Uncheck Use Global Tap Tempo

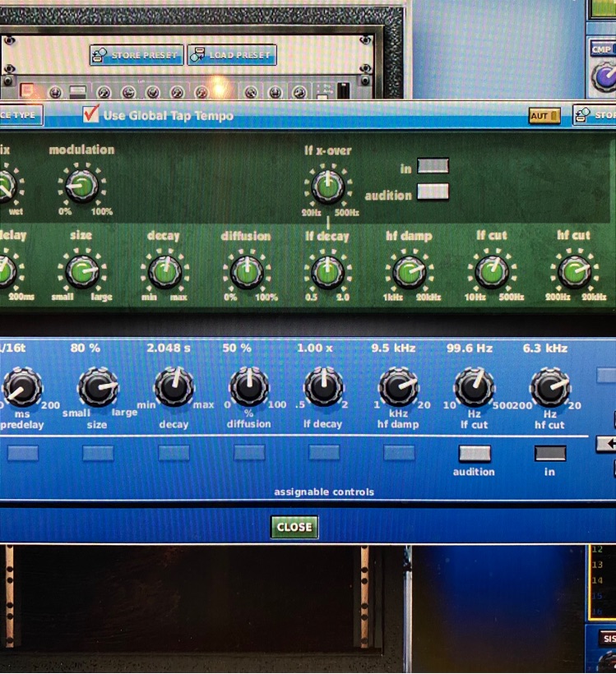point(90,115)
